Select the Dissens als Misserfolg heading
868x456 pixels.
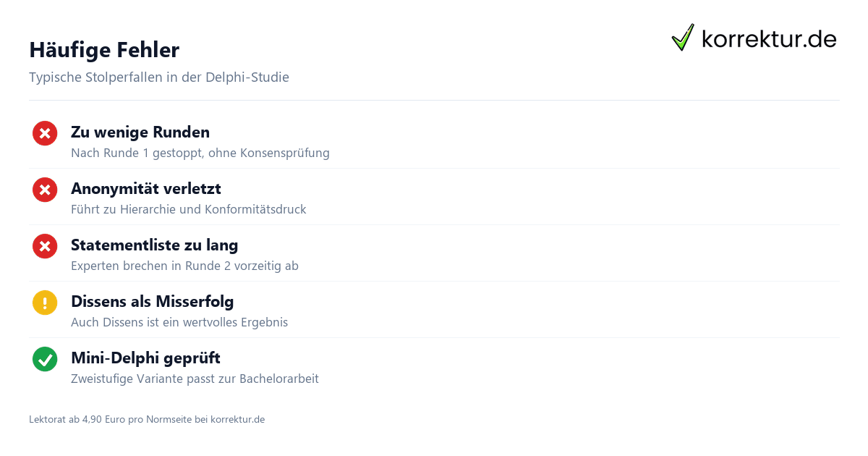153,302
